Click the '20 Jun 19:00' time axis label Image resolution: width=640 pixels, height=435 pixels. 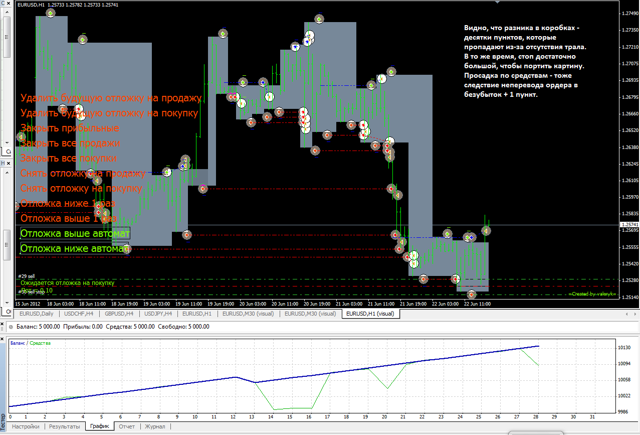pos(317,304)
